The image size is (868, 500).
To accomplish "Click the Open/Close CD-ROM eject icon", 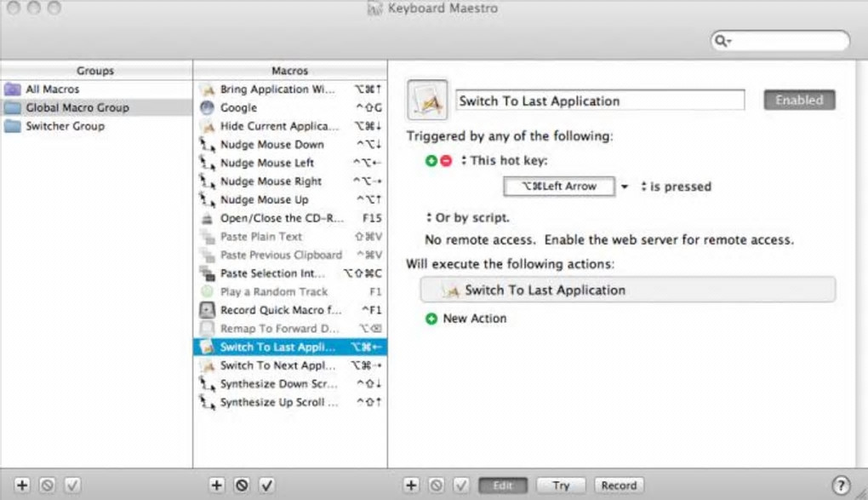I will pos(207,218).
